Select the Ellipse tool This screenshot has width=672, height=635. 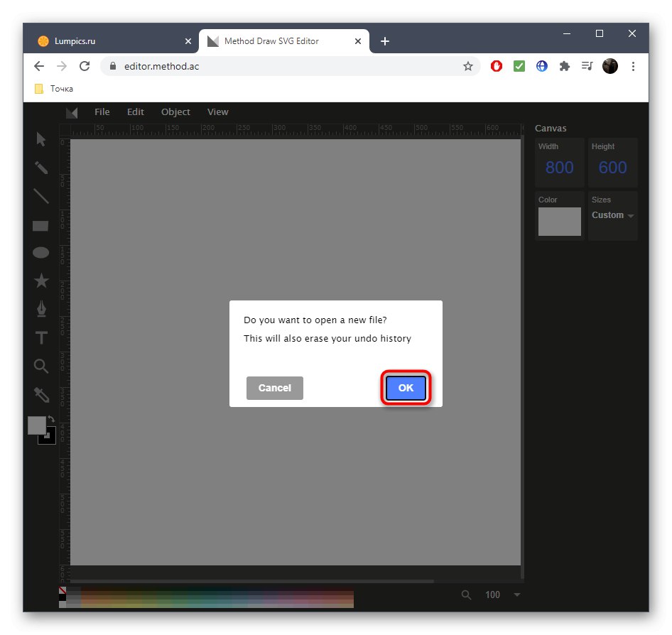point(40,252)
